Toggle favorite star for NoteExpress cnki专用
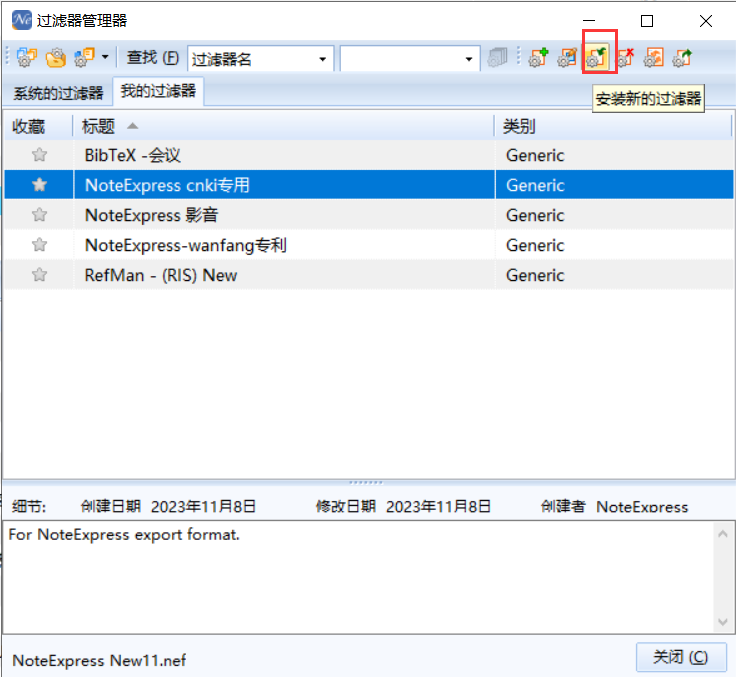 coord(39,185)
